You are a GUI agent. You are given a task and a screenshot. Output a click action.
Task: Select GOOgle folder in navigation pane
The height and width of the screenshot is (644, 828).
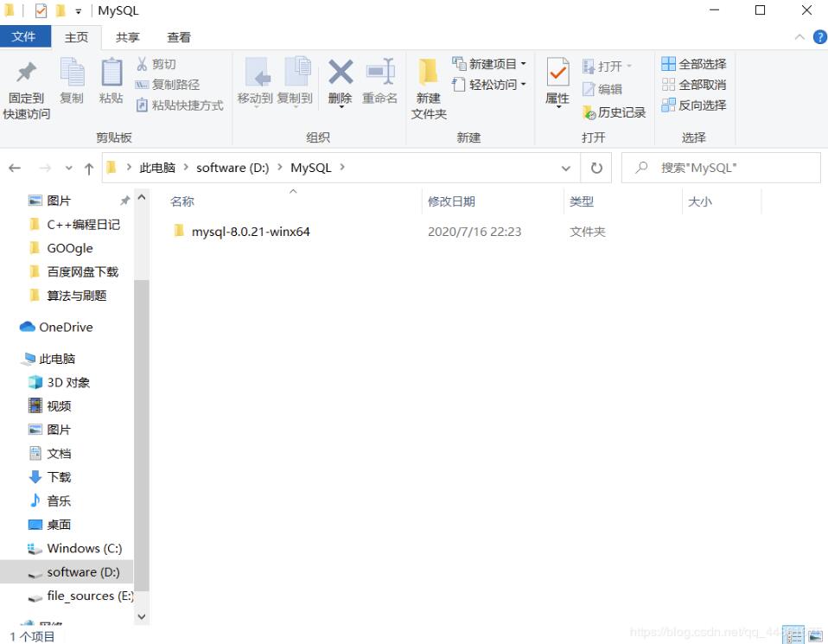61,248
